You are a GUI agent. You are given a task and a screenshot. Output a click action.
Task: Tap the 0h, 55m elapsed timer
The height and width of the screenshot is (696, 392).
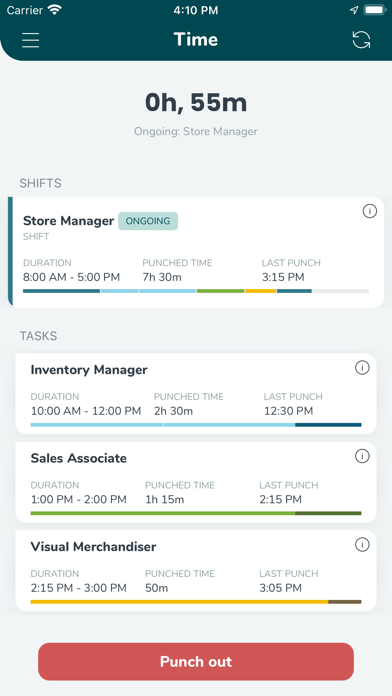click(x=196, y=103)
